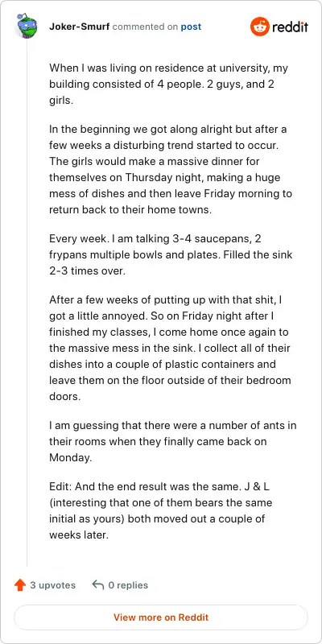Click the paragraph about living on residence
The image size is (322, 644).
pos(170,85)
